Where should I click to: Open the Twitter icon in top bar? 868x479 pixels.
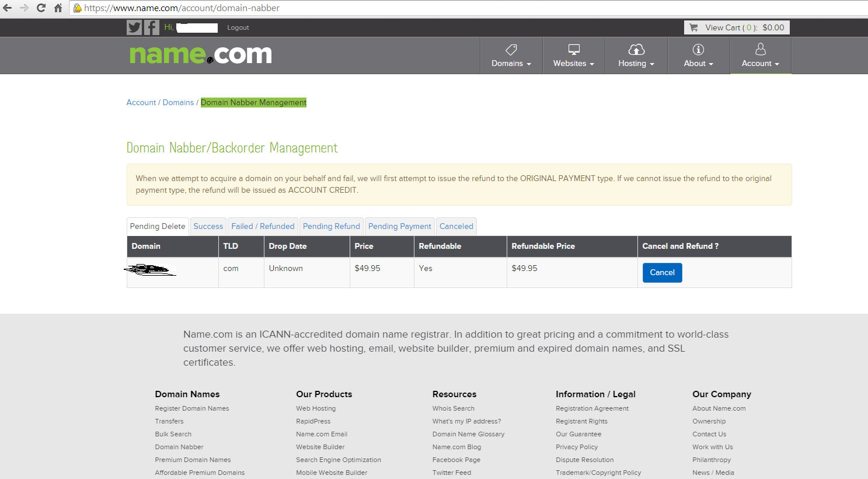(134, 27)
